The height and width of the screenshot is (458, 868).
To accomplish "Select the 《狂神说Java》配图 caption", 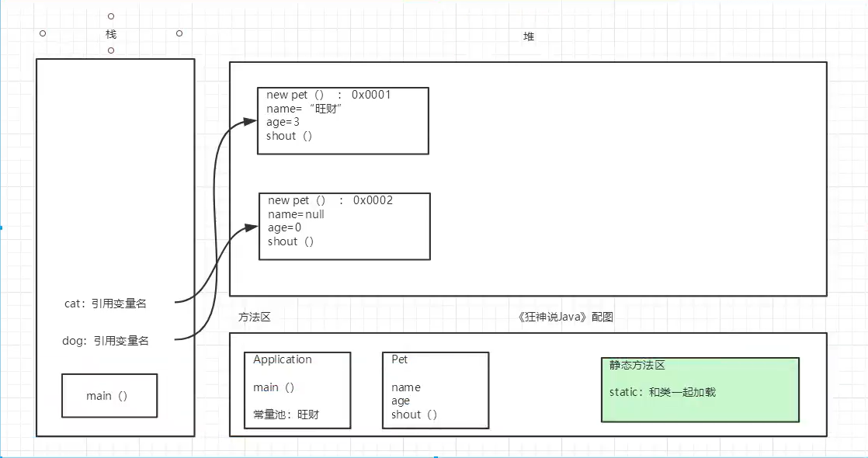I will pos(565,317).
